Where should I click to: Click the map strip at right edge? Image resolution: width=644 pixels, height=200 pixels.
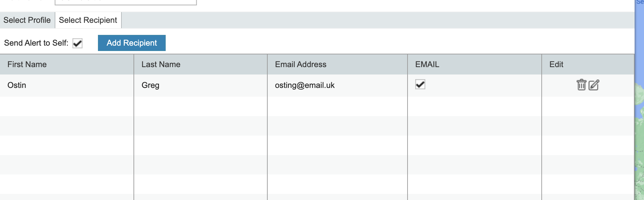[x=639, y=134]
